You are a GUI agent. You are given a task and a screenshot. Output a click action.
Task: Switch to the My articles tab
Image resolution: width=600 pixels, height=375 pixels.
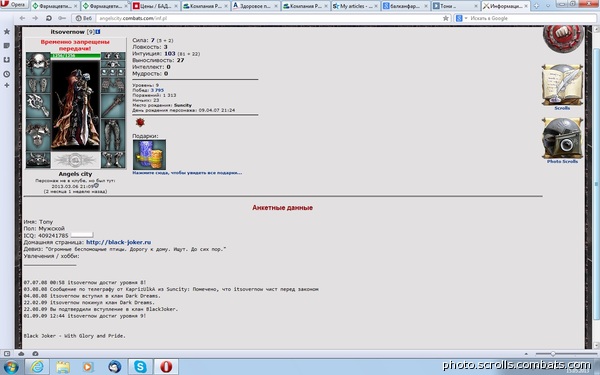355,6
